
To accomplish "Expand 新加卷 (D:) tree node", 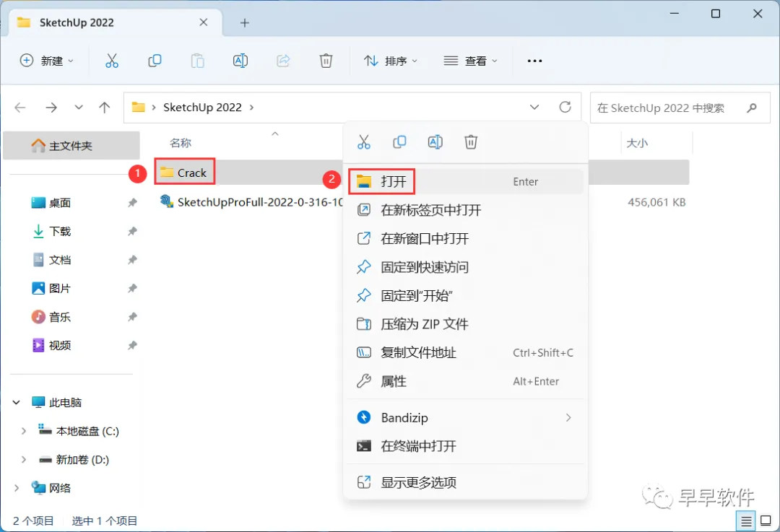I will pos(23,459).
